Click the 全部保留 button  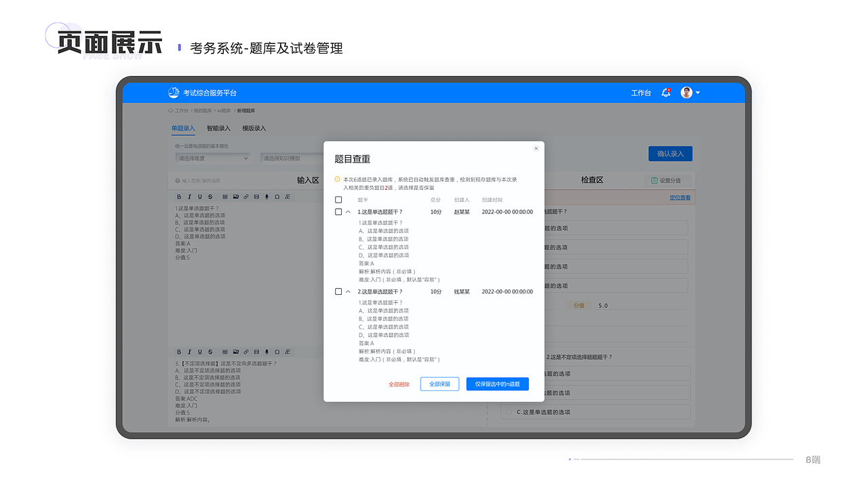(439, 384)
